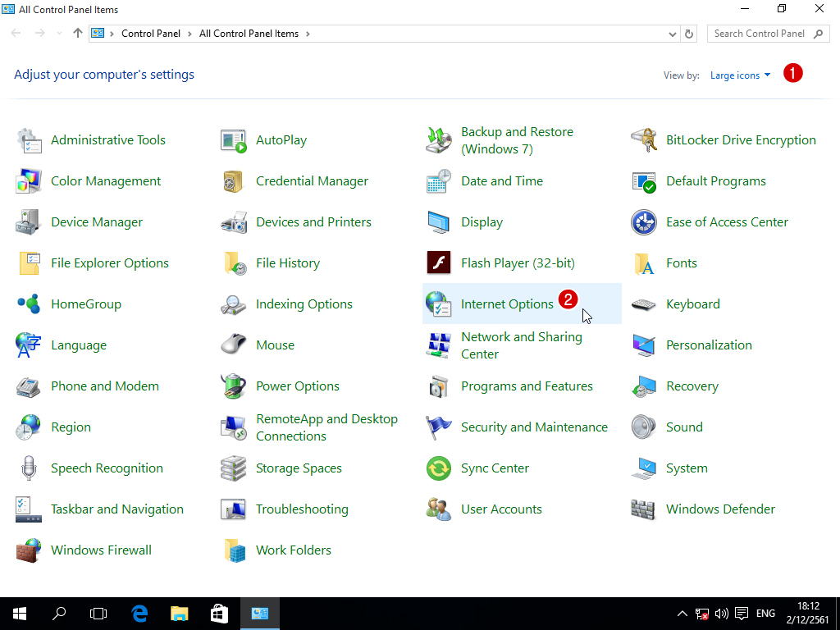
Task: Click the Indexing Options magnifier icon
Action: 234,304
